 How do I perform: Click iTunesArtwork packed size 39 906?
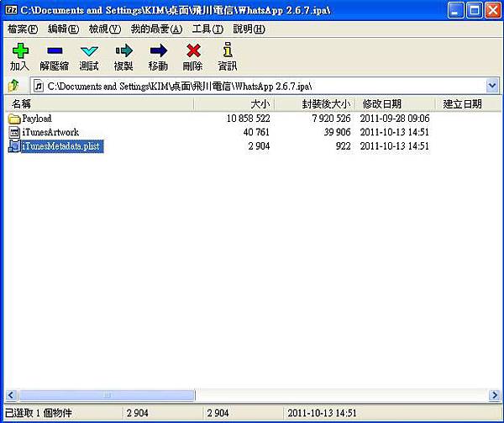point(337,133)
